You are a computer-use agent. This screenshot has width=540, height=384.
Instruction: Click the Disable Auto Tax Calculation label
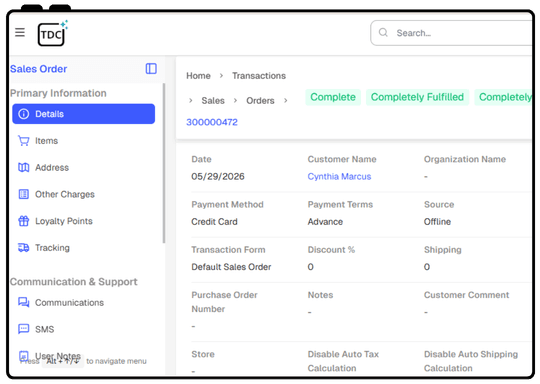(x=343, y=361)
